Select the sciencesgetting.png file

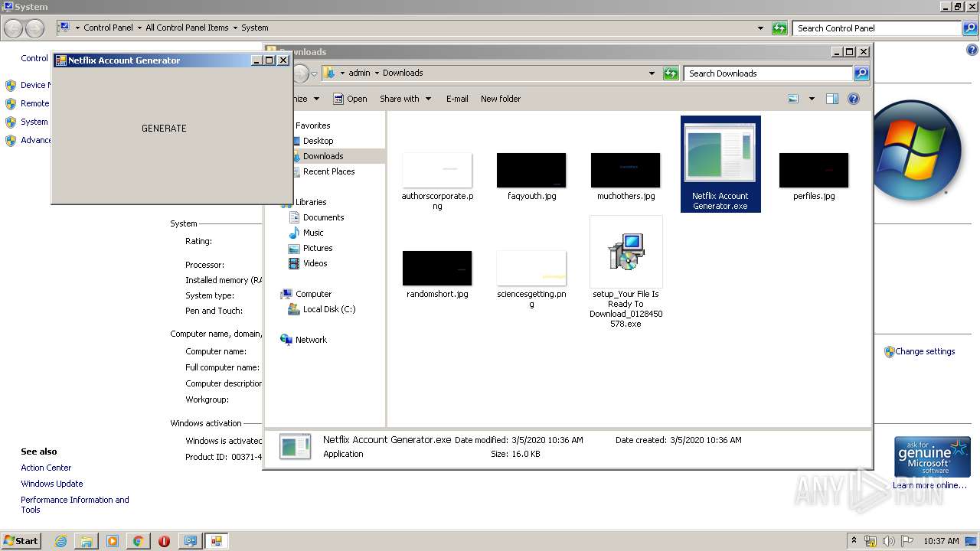click(x=531, y=279)
